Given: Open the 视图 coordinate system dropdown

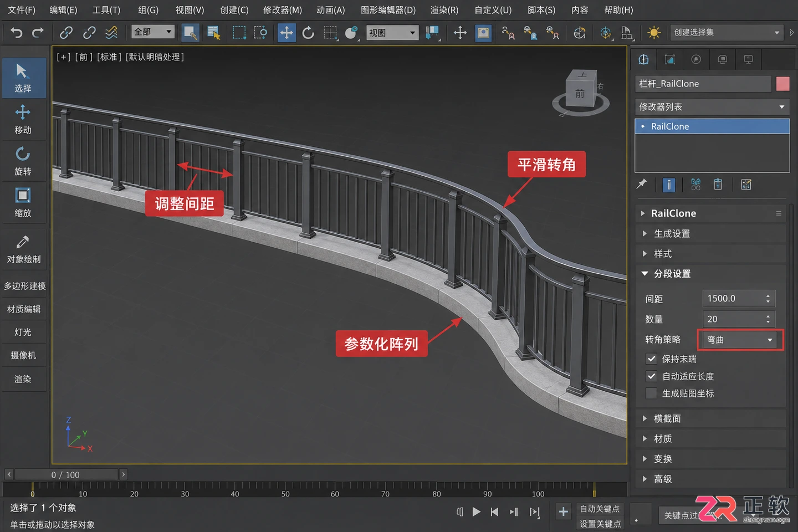Looking at the screenshot, I should pyautogui.click(x=392, y=33).
